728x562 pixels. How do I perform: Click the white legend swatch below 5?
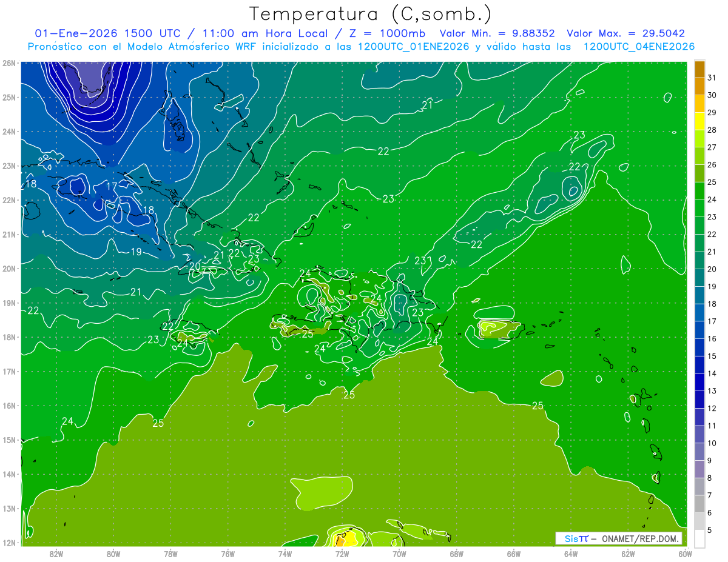coord(699,538)
